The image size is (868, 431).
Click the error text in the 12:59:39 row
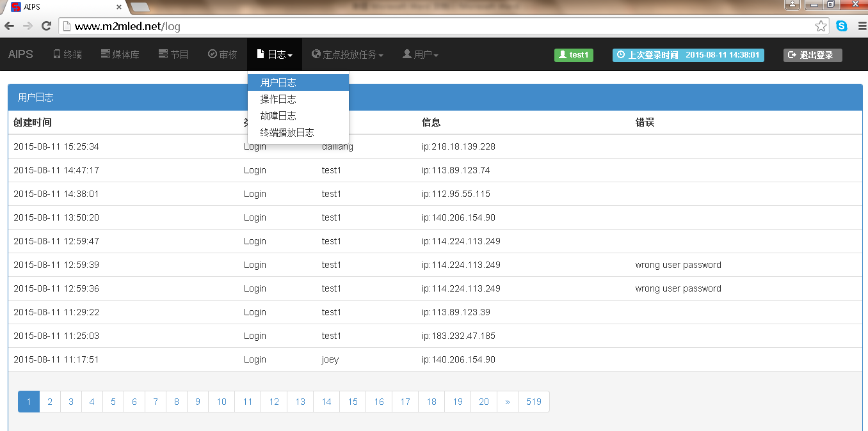point(679,265)
